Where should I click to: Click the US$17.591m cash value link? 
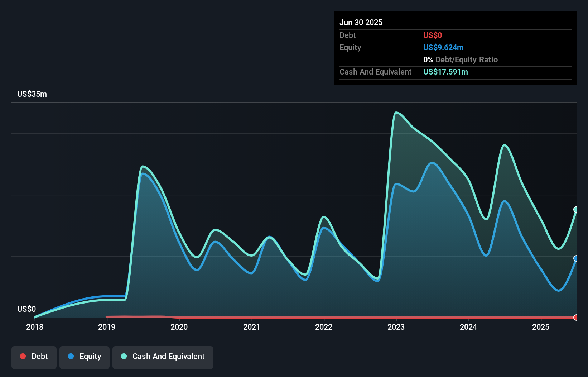pos(445,72)
